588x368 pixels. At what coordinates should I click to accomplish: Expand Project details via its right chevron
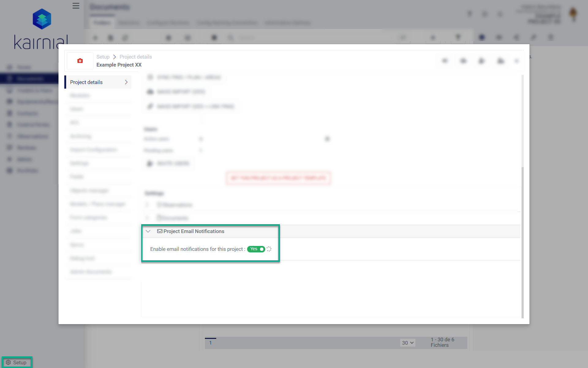pos(126,82)
